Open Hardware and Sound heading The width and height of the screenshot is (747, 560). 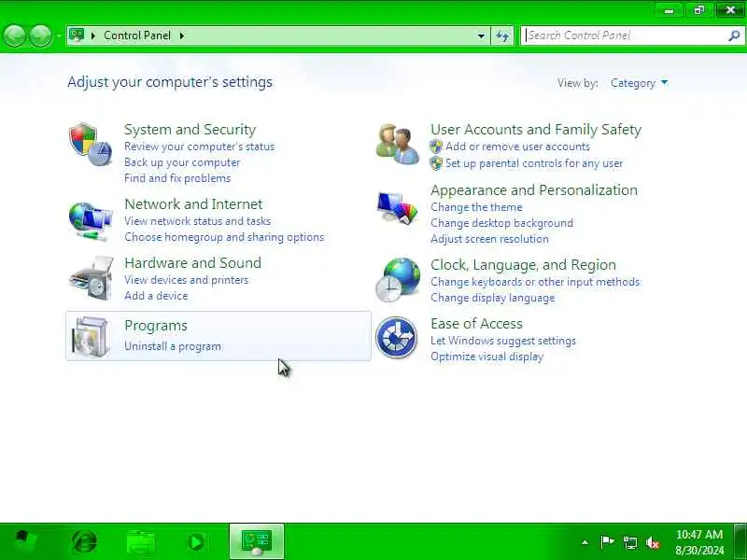192,263
